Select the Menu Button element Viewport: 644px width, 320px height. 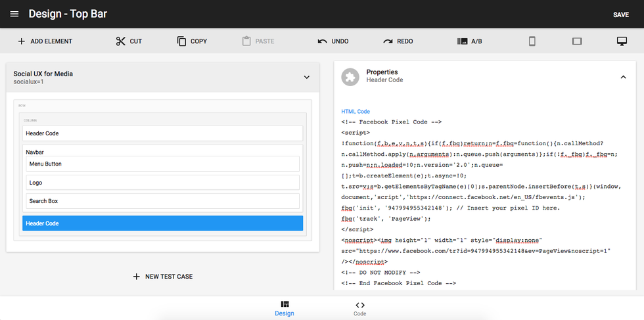[x=162, y=164]
